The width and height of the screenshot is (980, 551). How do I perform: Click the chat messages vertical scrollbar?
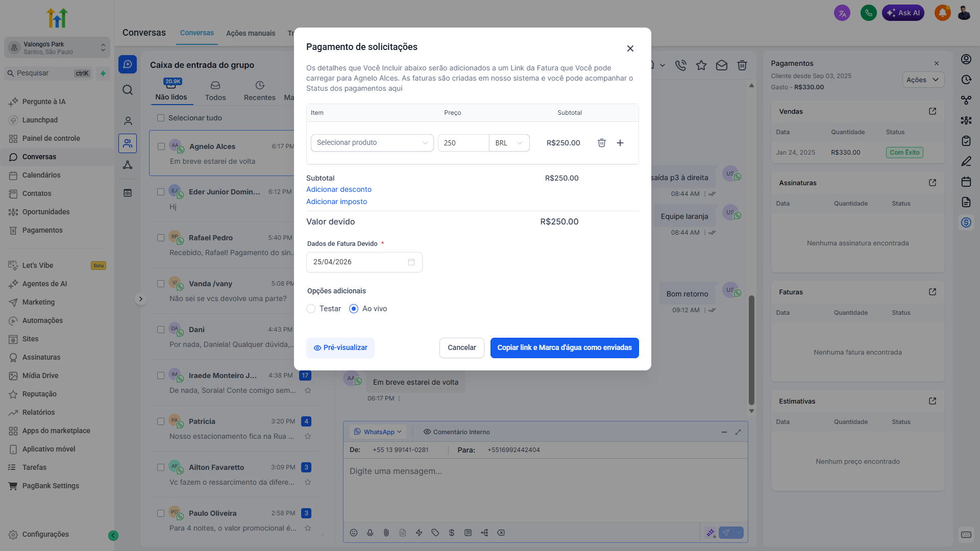pos(751,350)
